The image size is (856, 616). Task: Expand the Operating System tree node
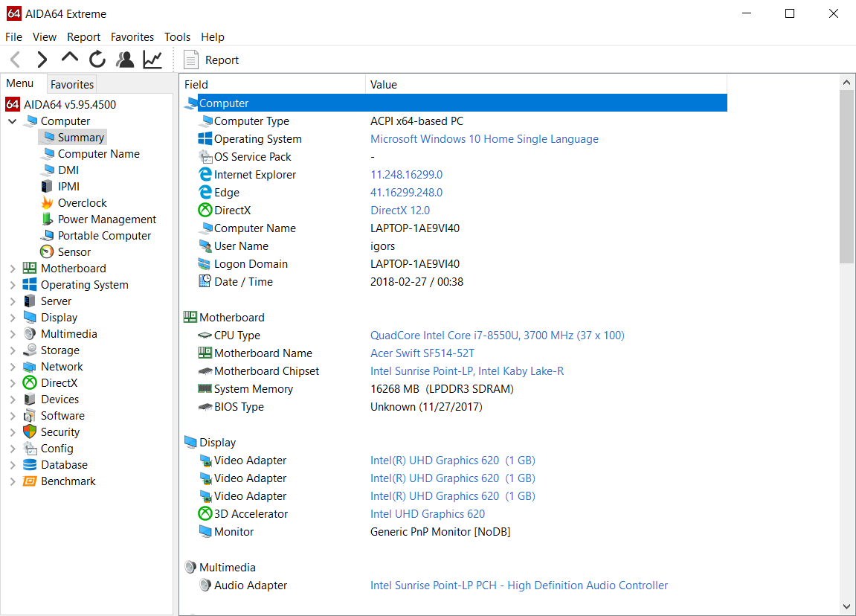(13, 285)
